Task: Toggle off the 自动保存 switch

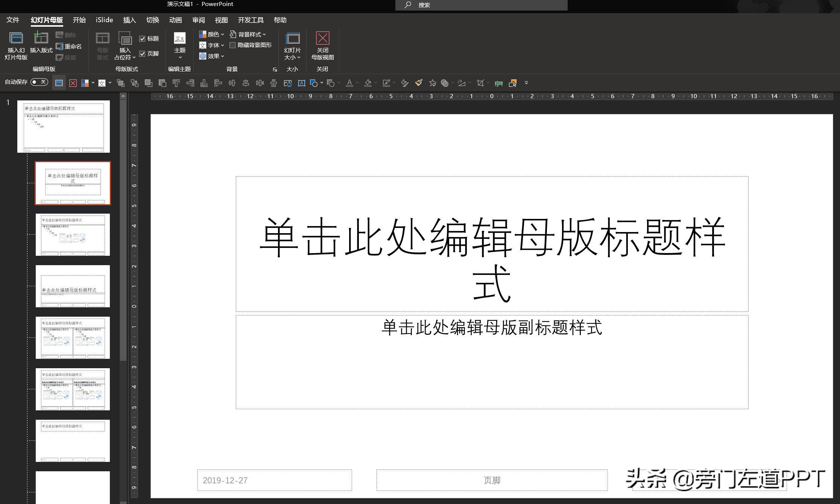Action: point(39,82)
